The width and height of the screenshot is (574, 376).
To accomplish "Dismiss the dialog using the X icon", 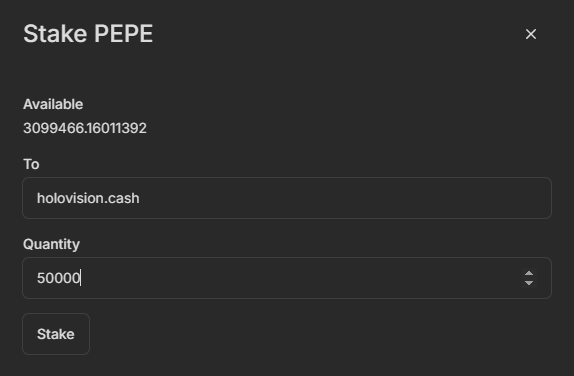I will pos(530,34).
